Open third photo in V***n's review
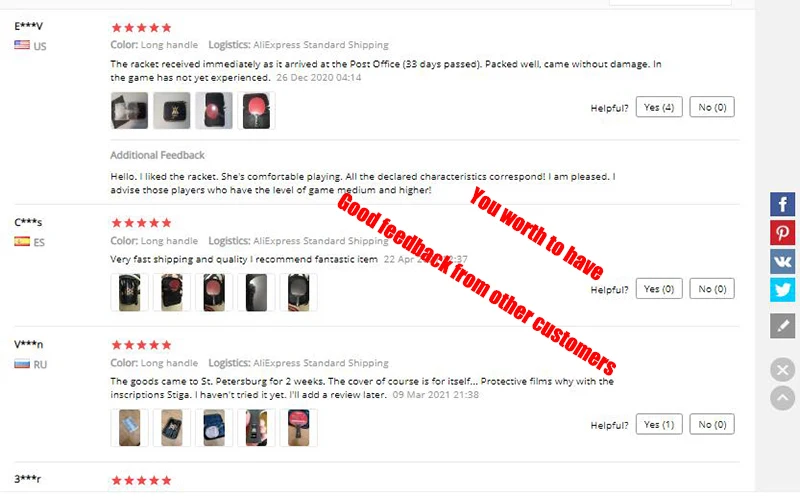Viewport: 800px width, 497px height. 214,428
